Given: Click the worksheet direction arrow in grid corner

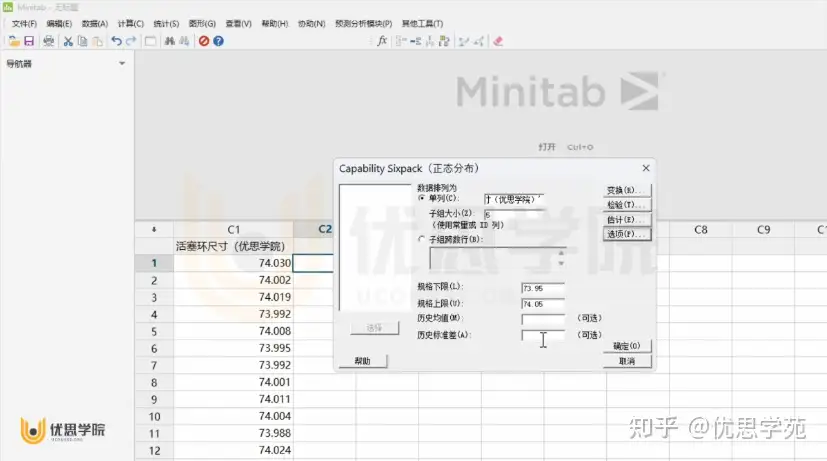Looking at the screenshot, I should tap(154, 229).
